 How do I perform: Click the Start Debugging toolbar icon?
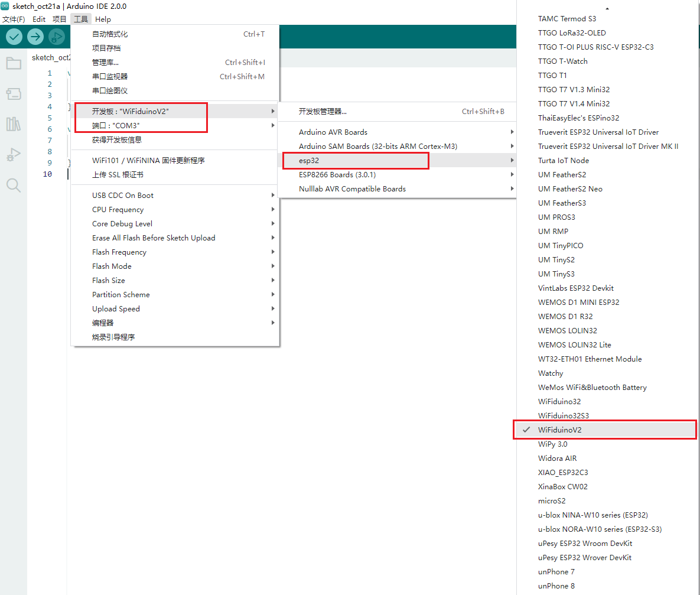point(57,37)
